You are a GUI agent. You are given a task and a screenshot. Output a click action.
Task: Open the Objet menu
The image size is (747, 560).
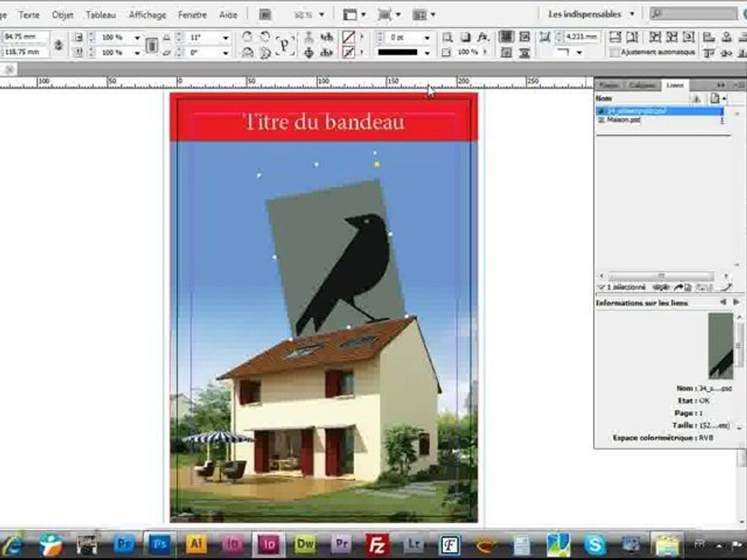(62, 15)
